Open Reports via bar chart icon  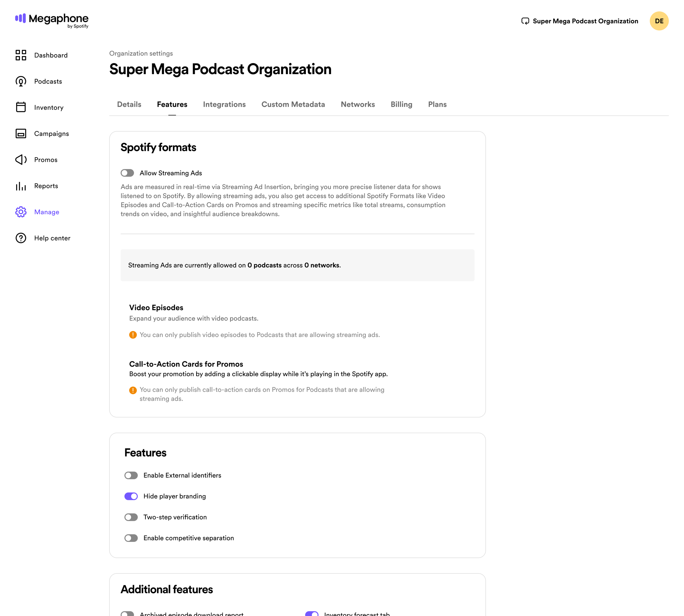pyautogui.click(x=21, y=186)
